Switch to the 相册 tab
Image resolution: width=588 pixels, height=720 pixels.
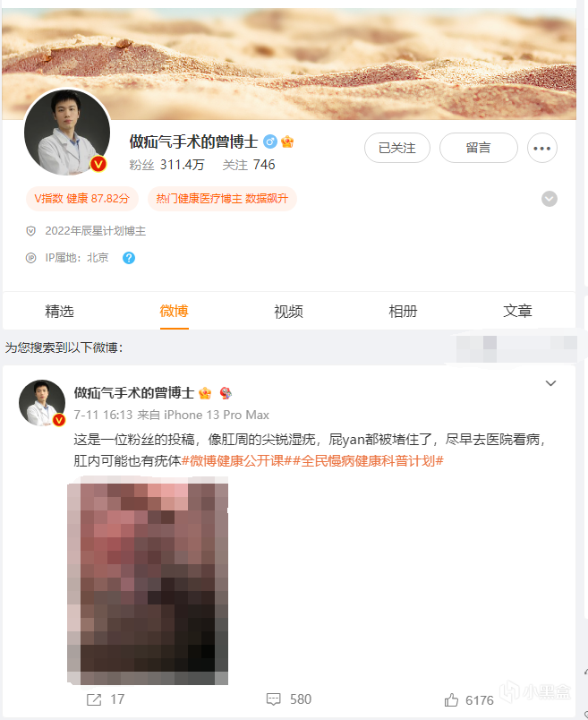403,312
